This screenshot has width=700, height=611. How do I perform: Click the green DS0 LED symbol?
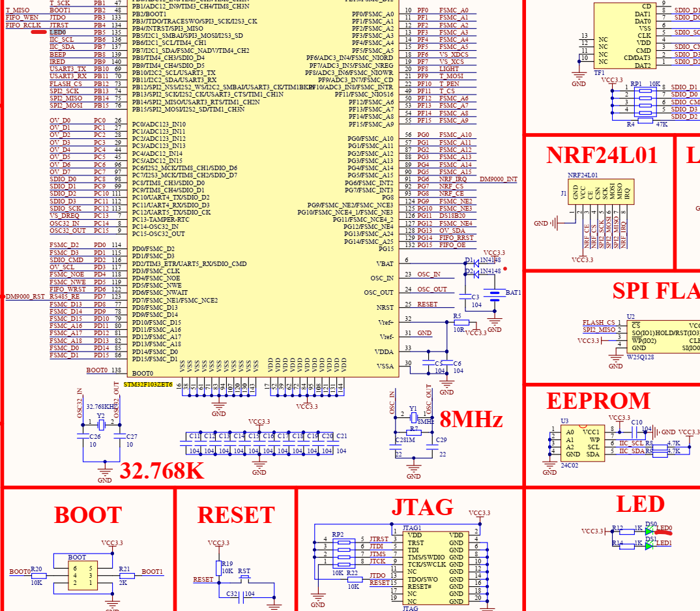(x=649, y=531)
